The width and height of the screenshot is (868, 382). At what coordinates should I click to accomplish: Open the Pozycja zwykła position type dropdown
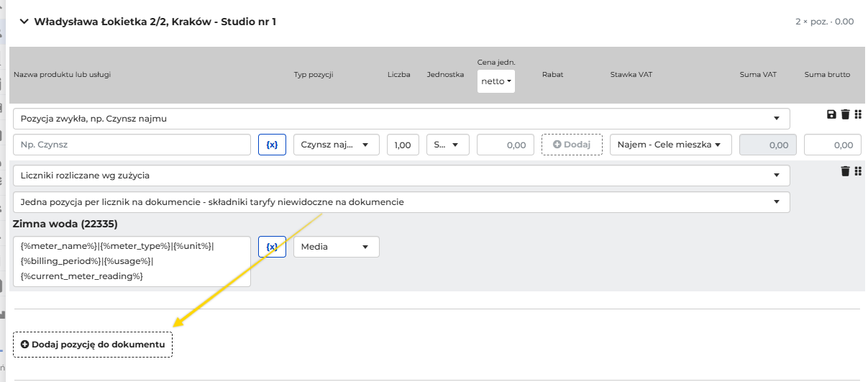401,119
